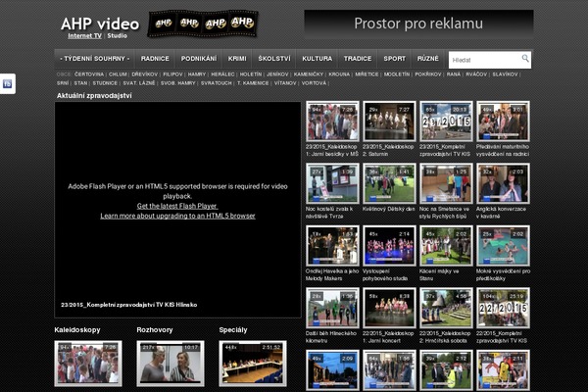588x392 pixels.
Task: Open the Facebook side tab icon
Action: pos(8,83)
